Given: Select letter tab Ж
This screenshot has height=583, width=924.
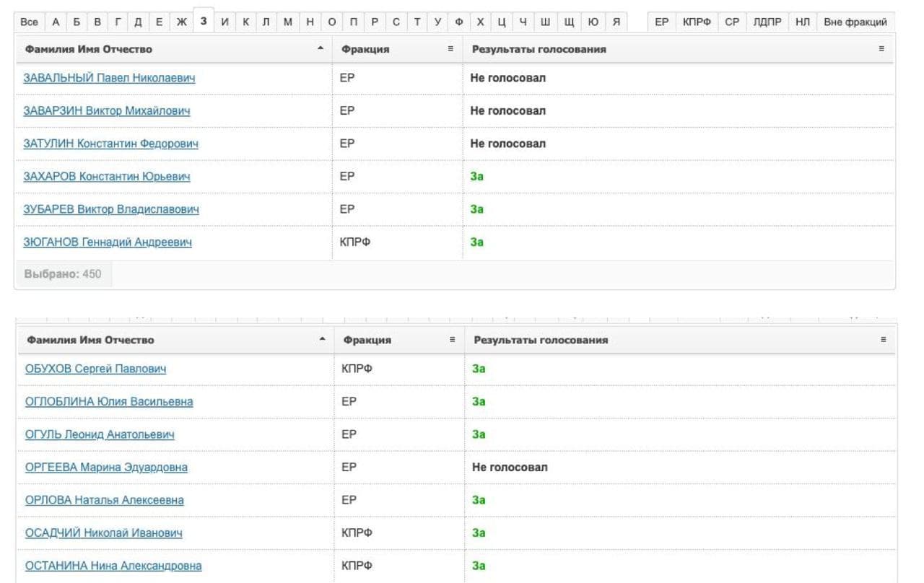Looking at the screenshot, I should click(x=182, y=22).
